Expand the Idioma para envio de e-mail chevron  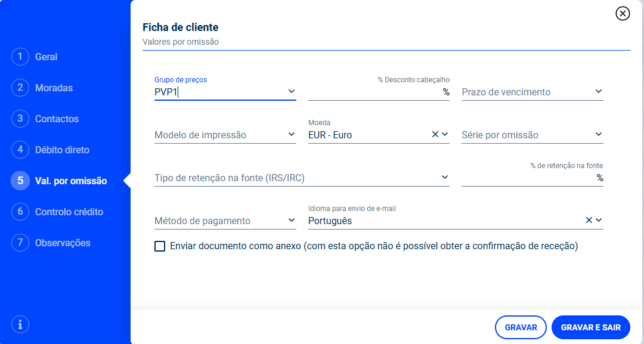(599, 220)
